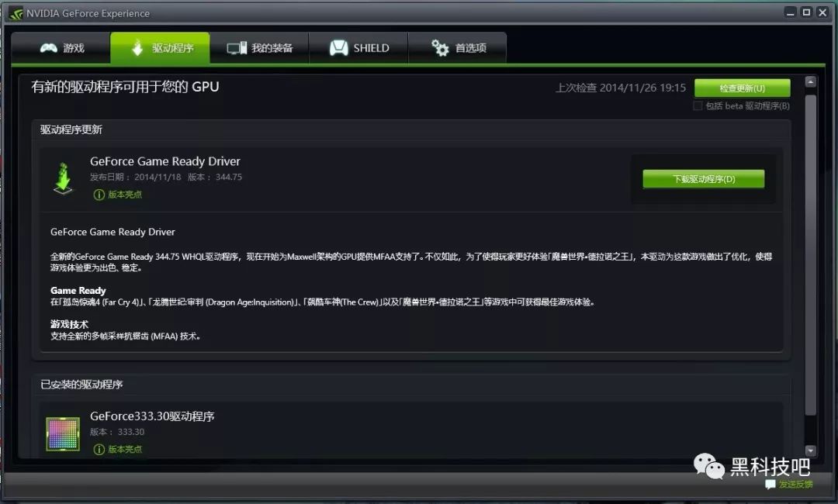Switch to the 驱动程序 (Drivers) tab
This screenshot has height=504, width=838.
coord(161,48)
